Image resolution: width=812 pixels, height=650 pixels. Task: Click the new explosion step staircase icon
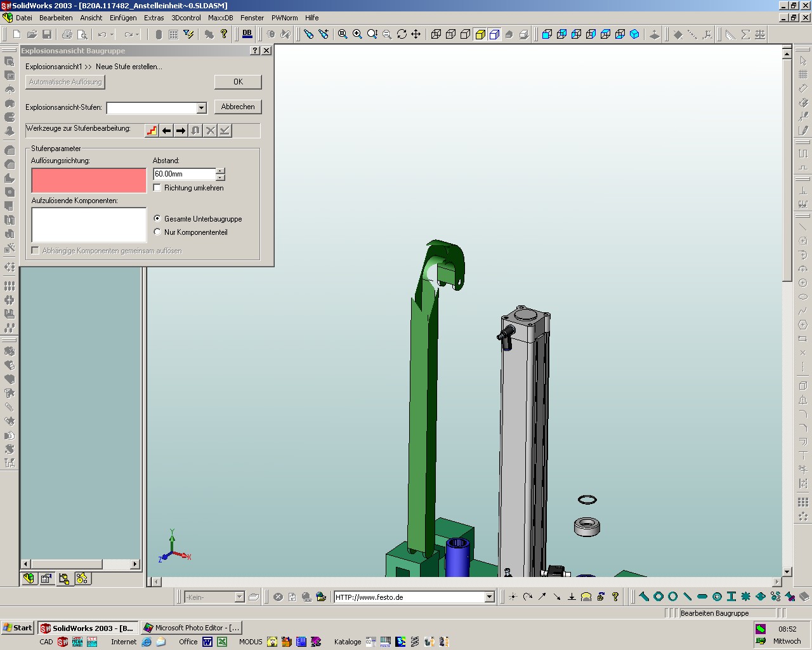coord(152,131)
